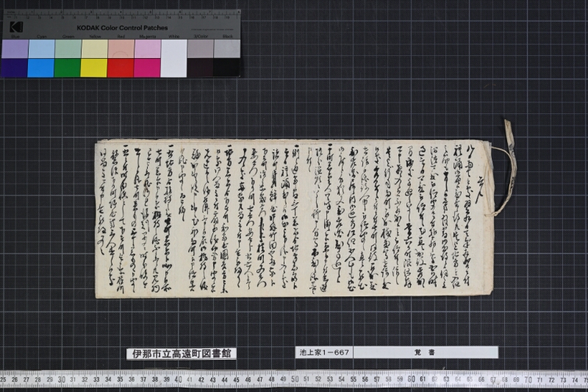Click the 50 mark on bottom ruler

point(295,379)
